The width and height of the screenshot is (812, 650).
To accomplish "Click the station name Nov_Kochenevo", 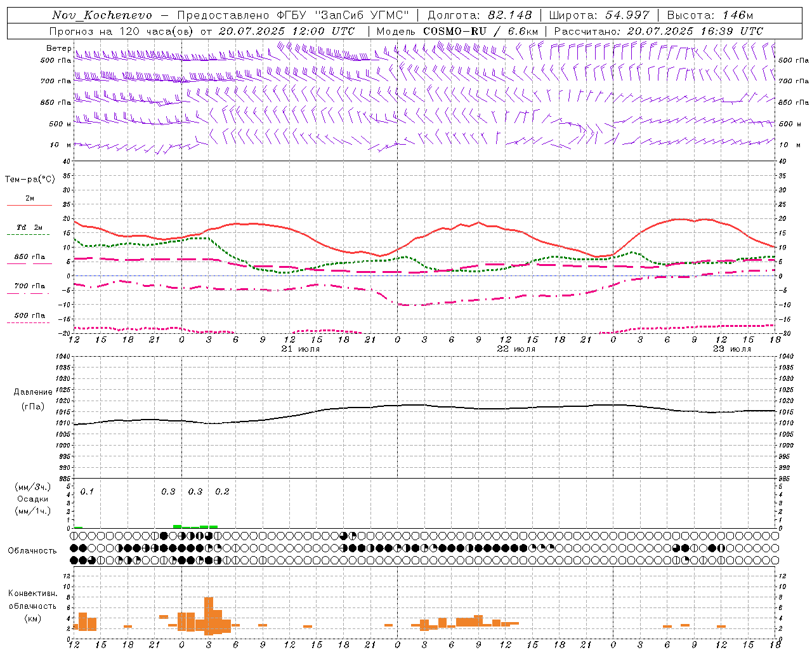I will pyautogui.click(x=102, y=15).
